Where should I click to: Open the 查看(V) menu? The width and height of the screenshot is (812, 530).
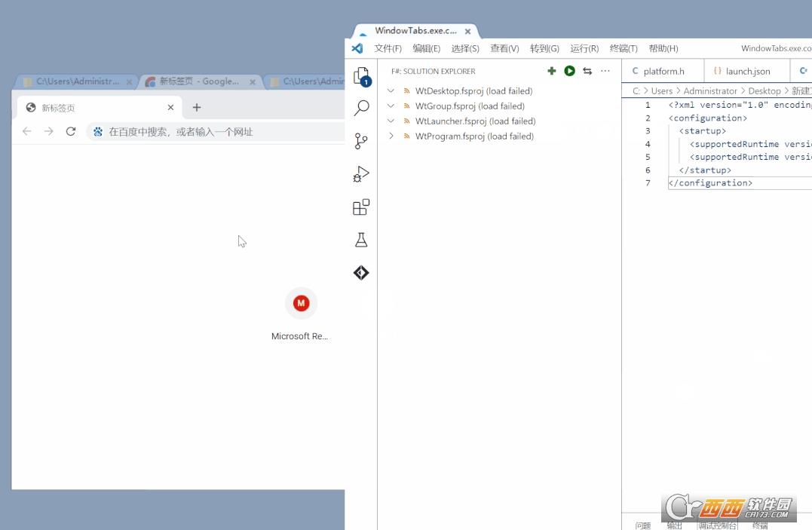click(504, 48)
